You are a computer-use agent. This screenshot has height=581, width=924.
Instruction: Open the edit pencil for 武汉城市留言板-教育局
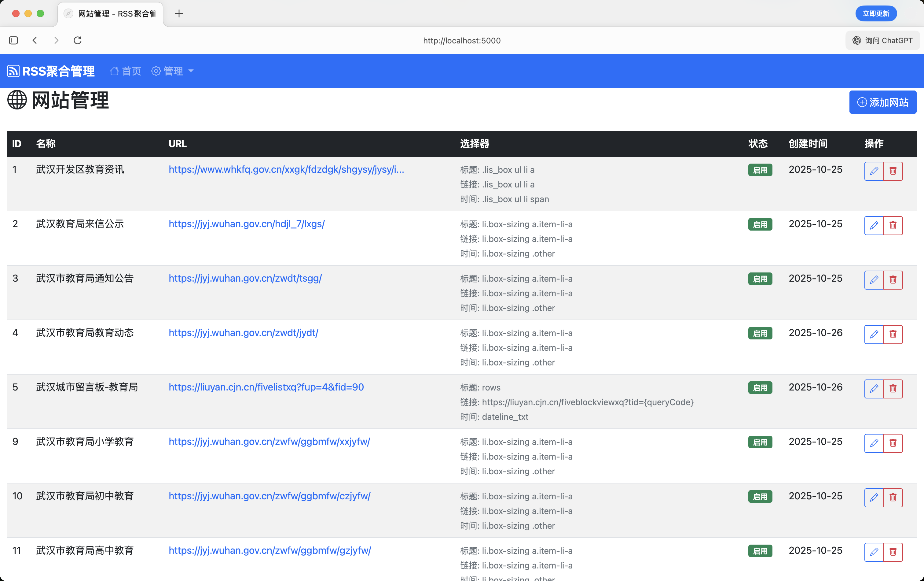click(874, 389)
